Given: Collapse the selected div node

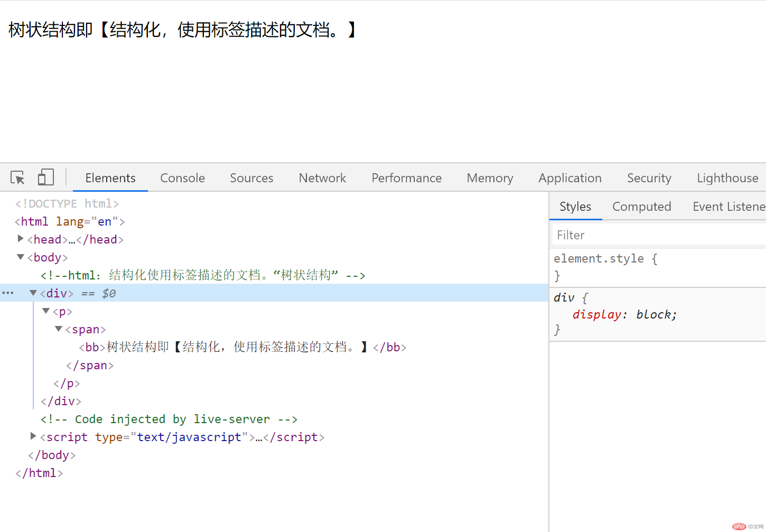Looking at the screenshot, I should click(x=33, y=293).
